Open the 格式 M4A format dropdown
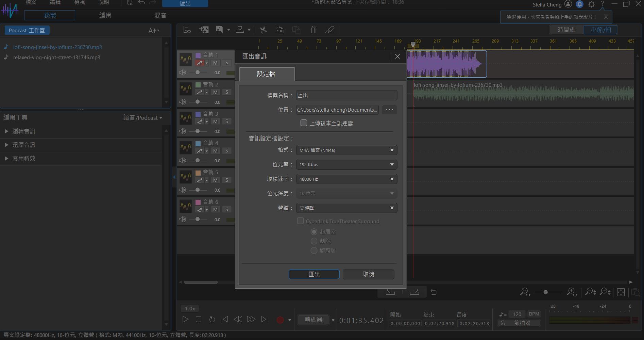This screenshot has height=340, width=644. pyautogui.click(x=346, y=150)
